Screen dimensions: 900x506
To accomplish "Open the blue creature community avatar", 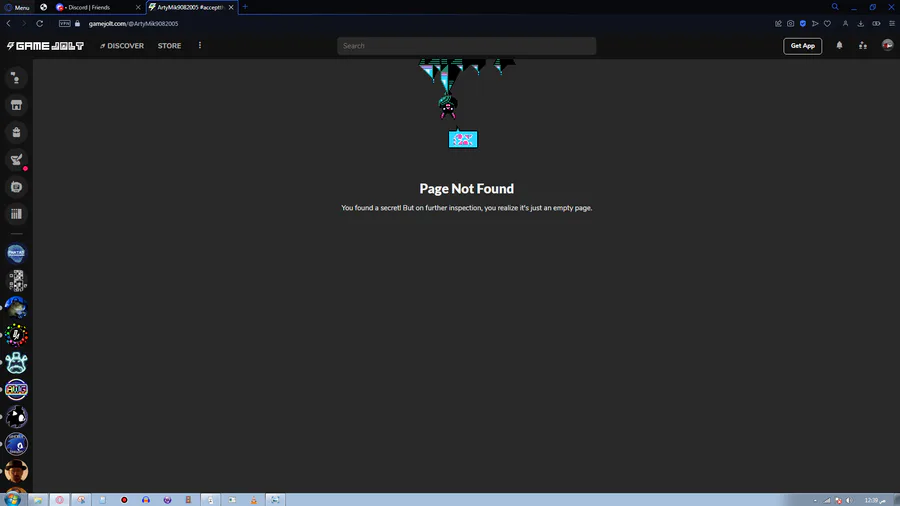I will pyautogui.click(x=16, y=308).
